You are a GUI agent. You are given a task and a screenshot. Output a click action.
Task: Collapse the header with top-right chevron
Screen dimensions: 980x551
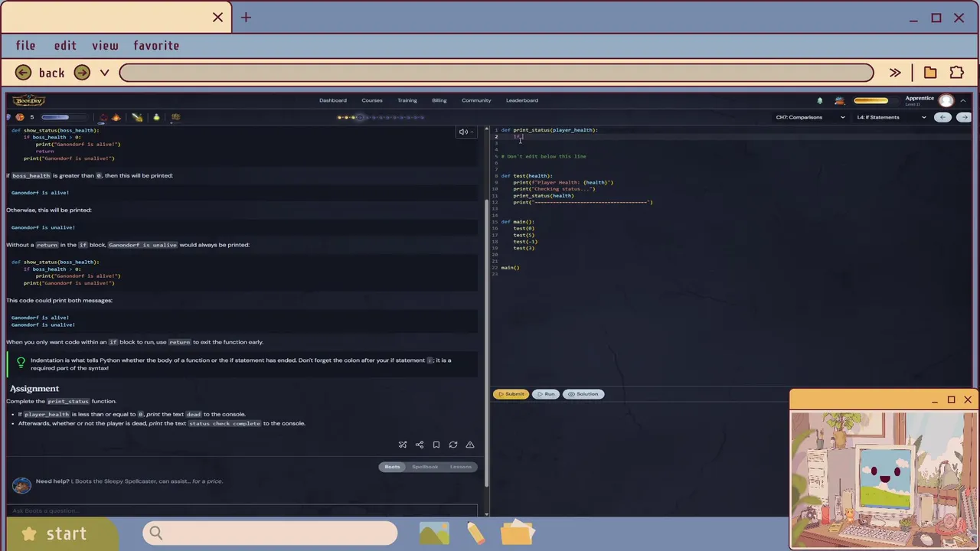pos(963,100)
